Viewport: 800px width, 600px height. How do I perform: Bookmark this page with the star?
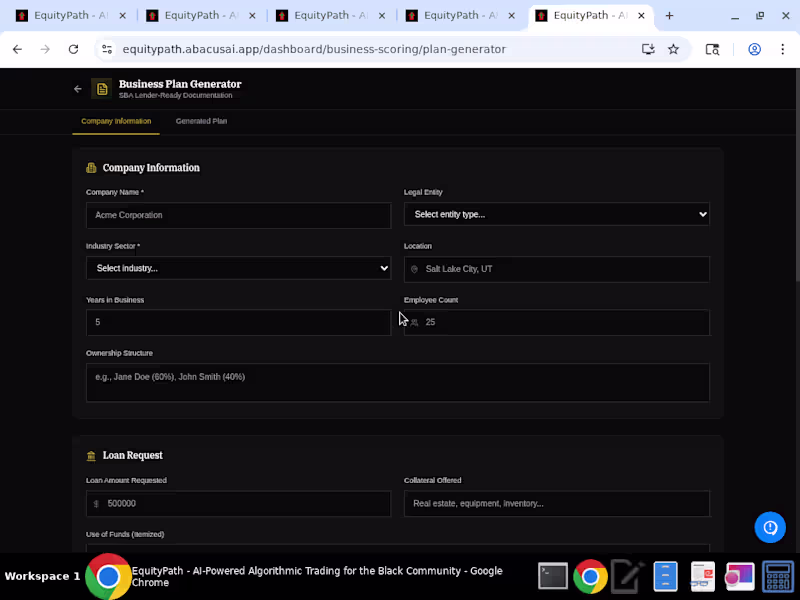click(x=673, y=49)
